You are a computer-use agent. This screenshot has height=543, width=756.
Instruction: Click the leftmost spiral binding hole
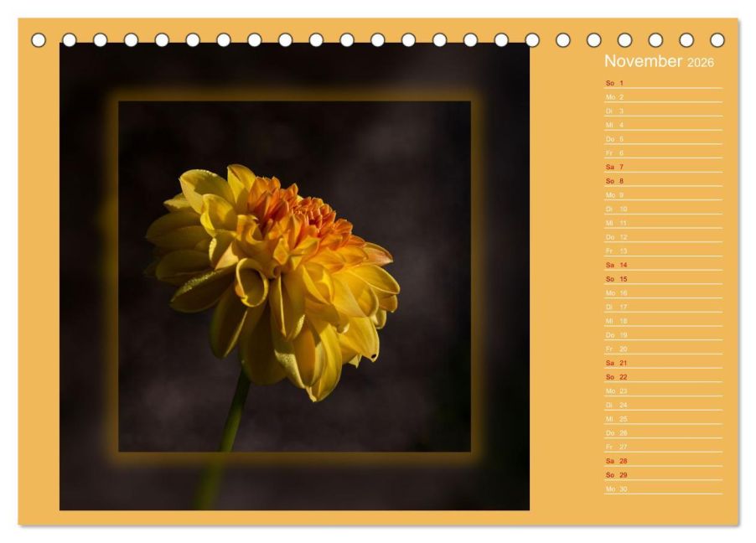click(x=39, y=40)
